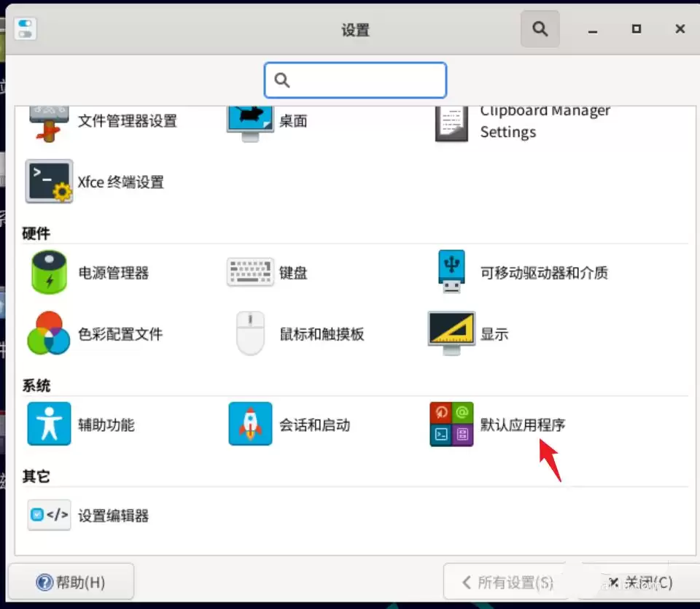The height and width of the screenshot is (609, 700).
Task: Open the Removable Drives USB icon
Action: point(451,272)
